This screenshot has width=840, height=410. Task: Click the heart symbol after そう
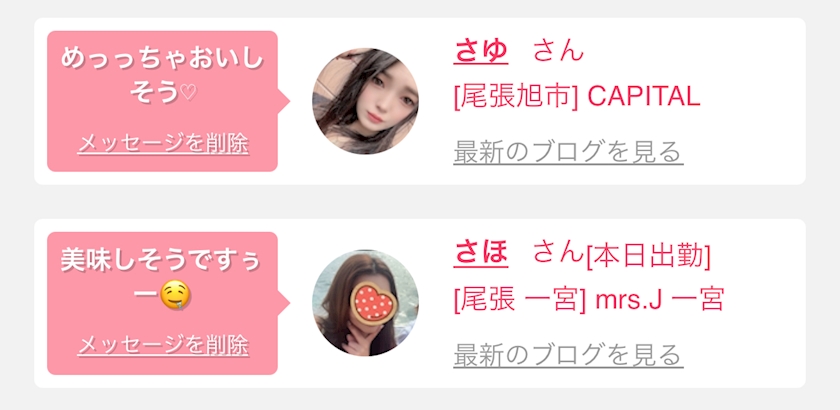[x=188, y=94]
